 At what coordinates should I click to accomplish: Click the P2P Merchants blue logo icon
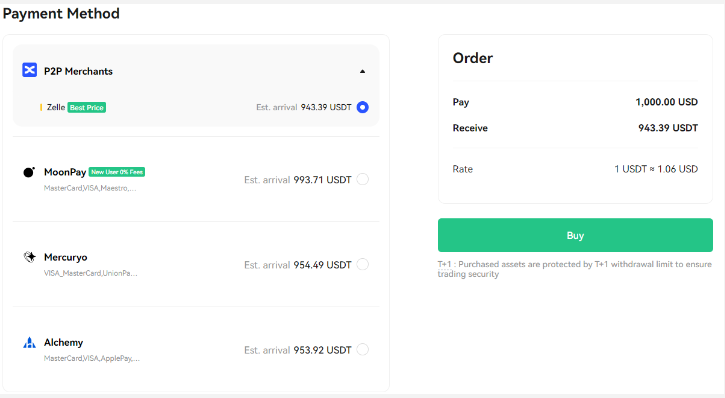click(30, 70)
